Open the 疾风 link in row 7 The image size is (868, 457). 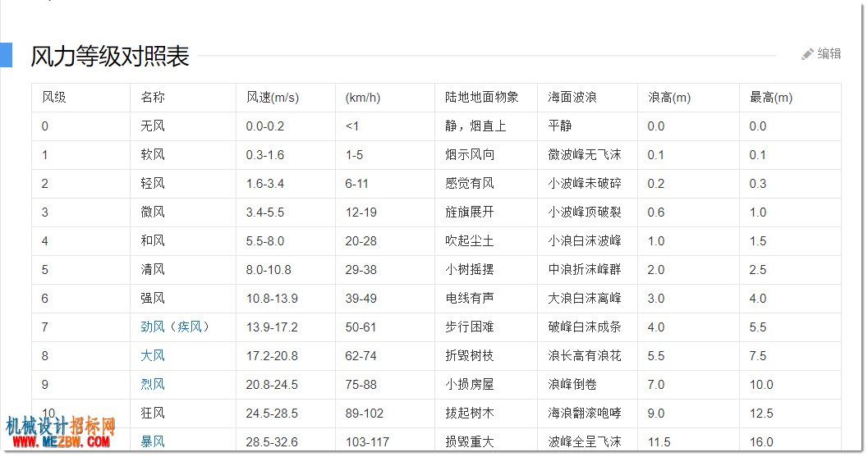click(x=190, y=327)
